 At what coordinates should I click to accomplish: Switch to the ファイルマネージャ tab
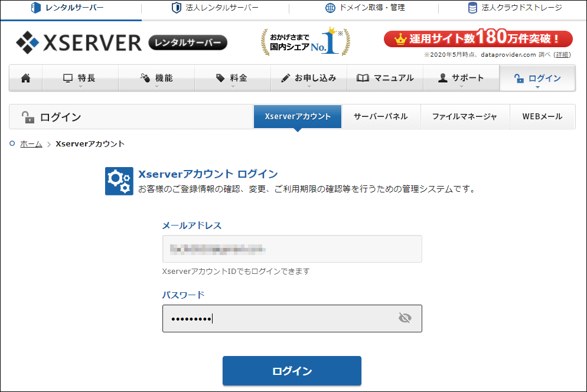tap(465, 116)
